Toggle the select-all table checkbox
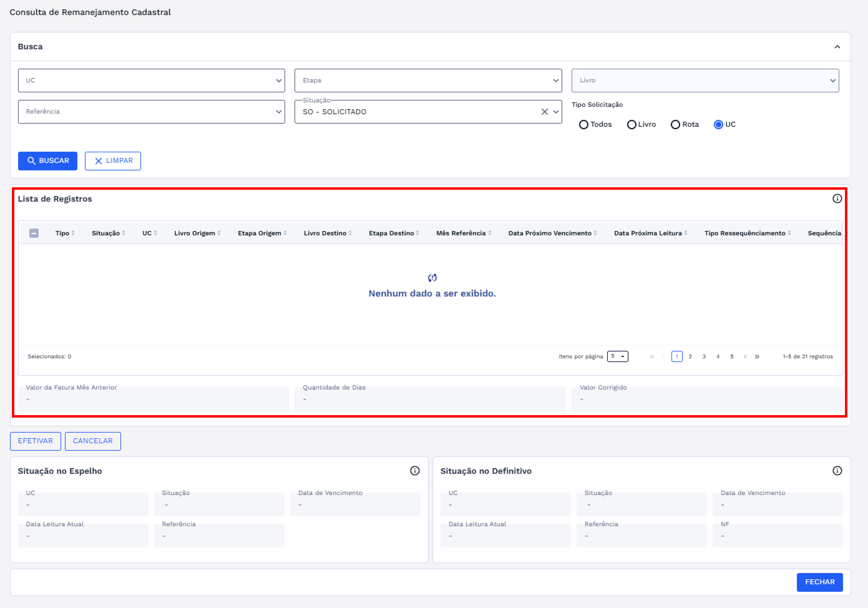Viewport: 868px width, 608px height. 34,233
